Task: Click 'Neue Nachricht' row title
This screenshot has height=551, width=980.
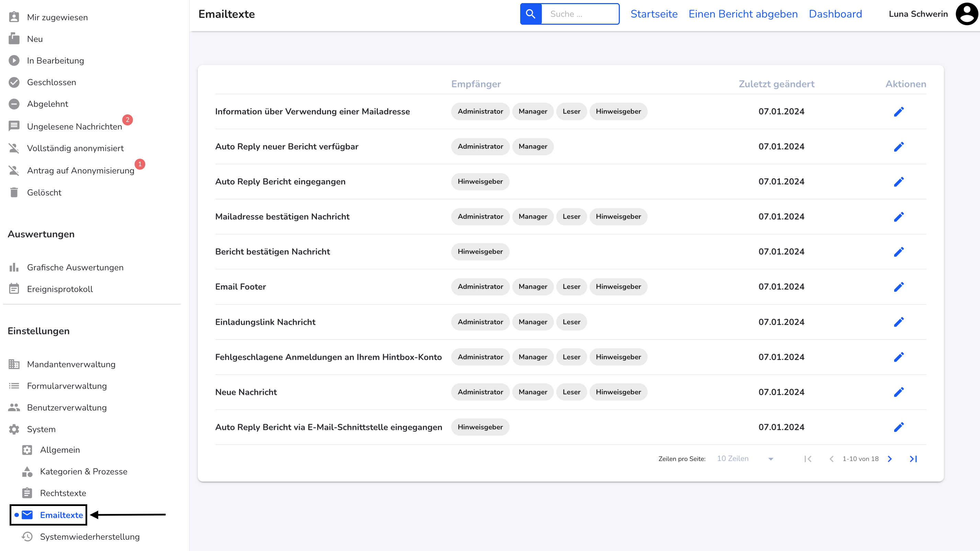Action: (x=246, y=392)
